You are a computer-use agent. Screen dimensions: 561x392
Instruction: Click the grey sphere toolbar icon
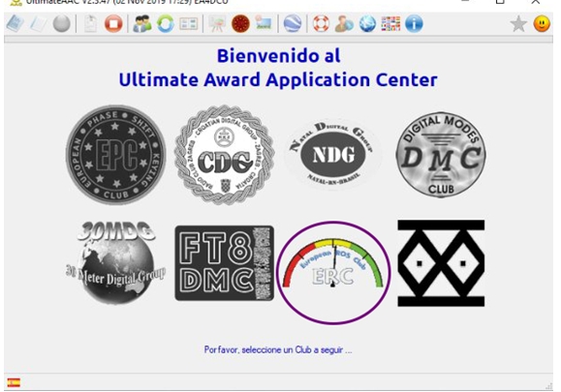[62, 24]
